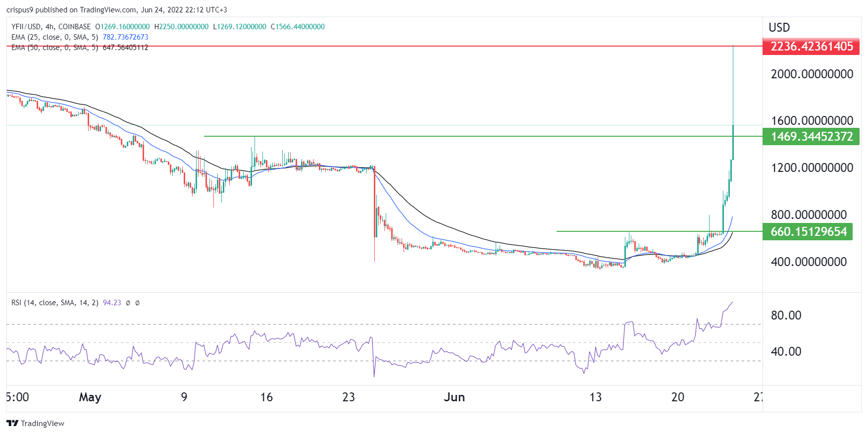Click the Jun date axis label
The width and height of the screenshot is (868, 434).
pyautogui.click(x=455, y=397)
